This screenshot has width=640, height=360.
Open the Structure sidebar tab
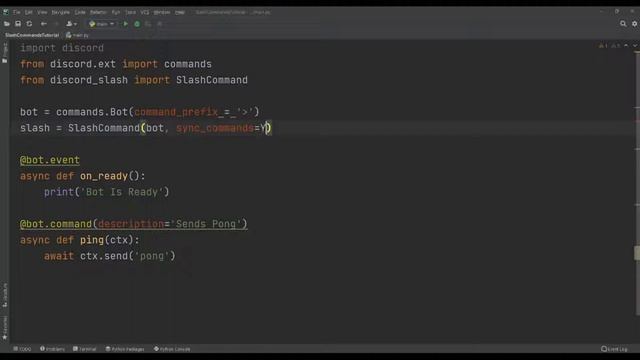click(x=5, y=295)
